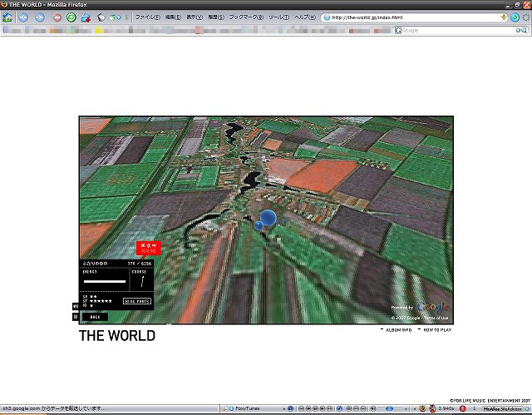Open the ファイル(F) menu
This screenshot has height=415, width=532.
point(148,17)
